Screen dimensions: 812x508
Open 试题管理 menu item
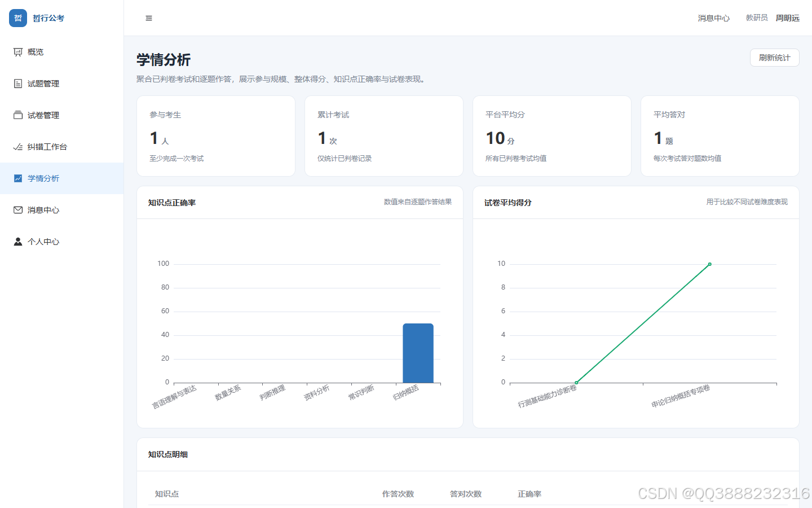62,84
